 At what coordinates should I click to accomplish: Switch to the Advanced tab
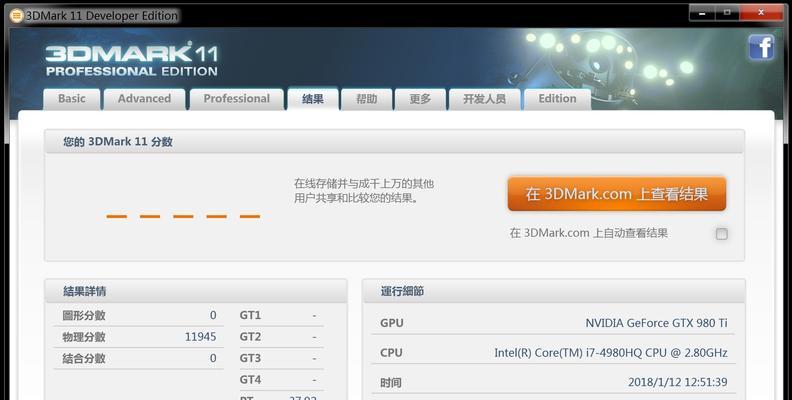(144, 99)
